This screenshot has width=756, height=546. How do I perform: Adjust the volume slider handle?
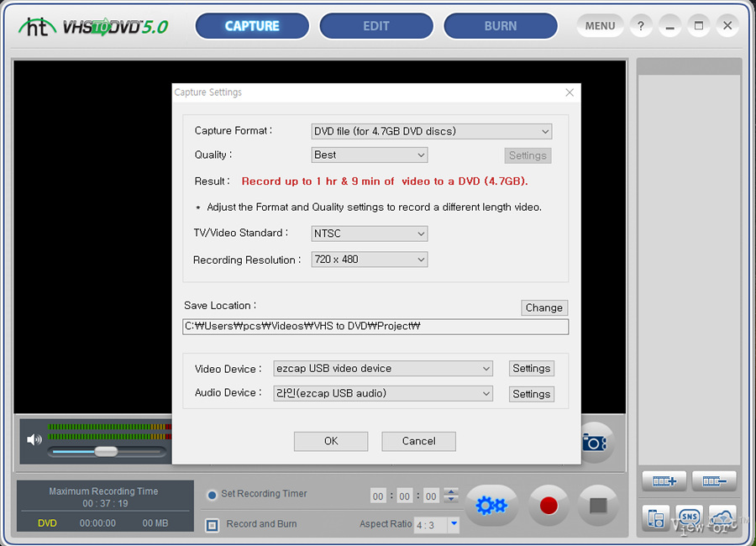(106, 451)
